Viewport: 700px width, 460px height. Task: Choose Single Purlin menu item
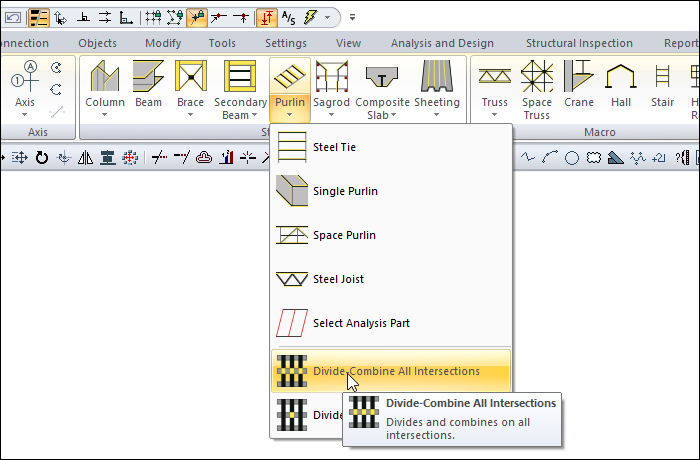[x=391, y=191]
